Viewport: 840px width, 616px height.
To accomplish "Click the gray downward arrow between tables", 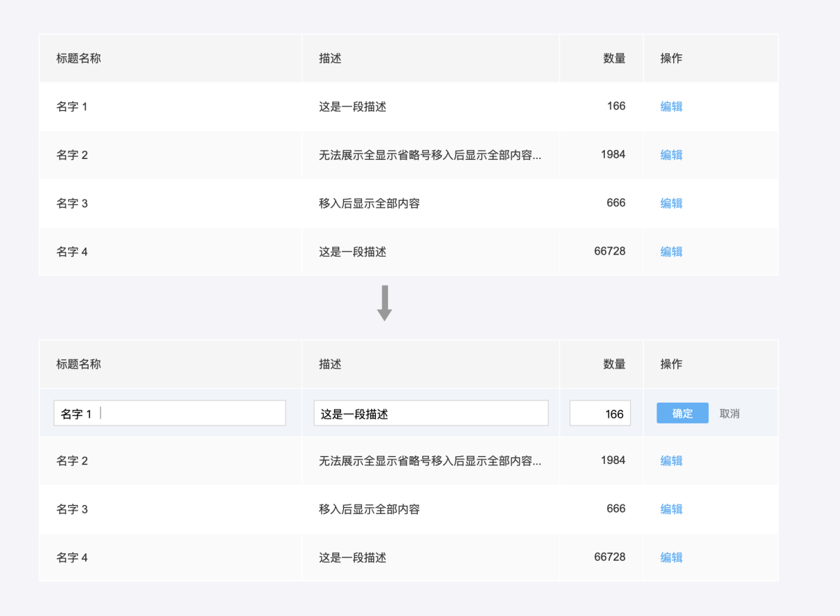I will [384, 303].
